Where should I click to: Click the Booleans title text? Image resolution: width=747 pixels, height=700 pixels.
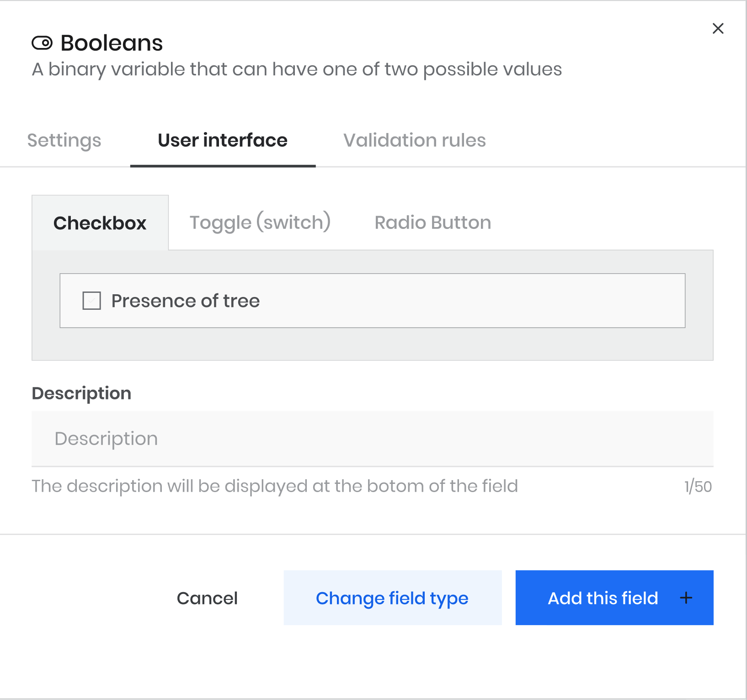tap(112, 43)
